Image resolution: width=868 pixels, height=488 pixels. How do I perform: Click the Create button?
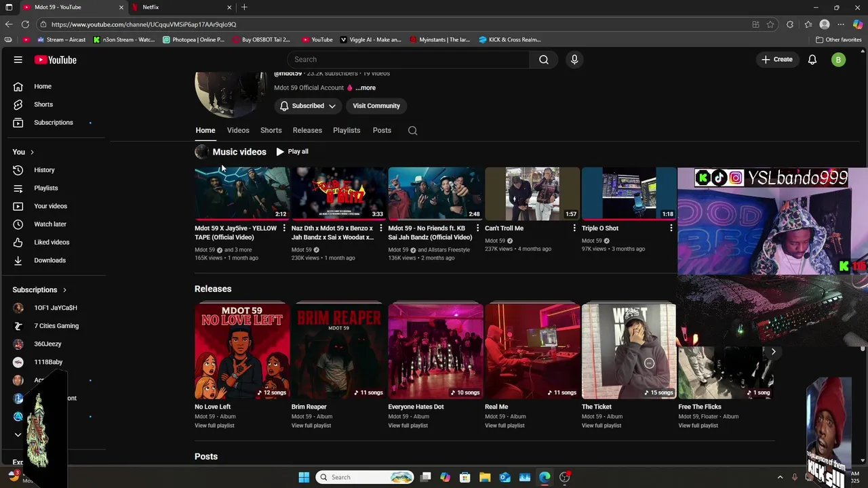777,60
